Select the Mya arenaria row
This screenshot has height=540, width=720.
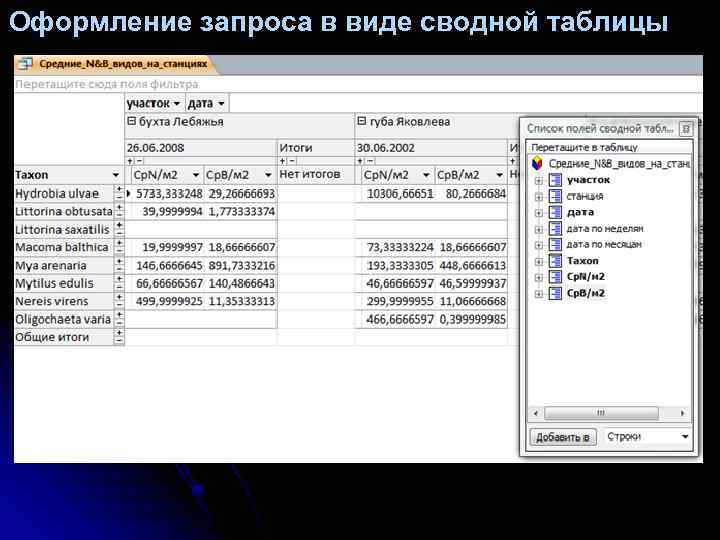click(x=64, y=265)
